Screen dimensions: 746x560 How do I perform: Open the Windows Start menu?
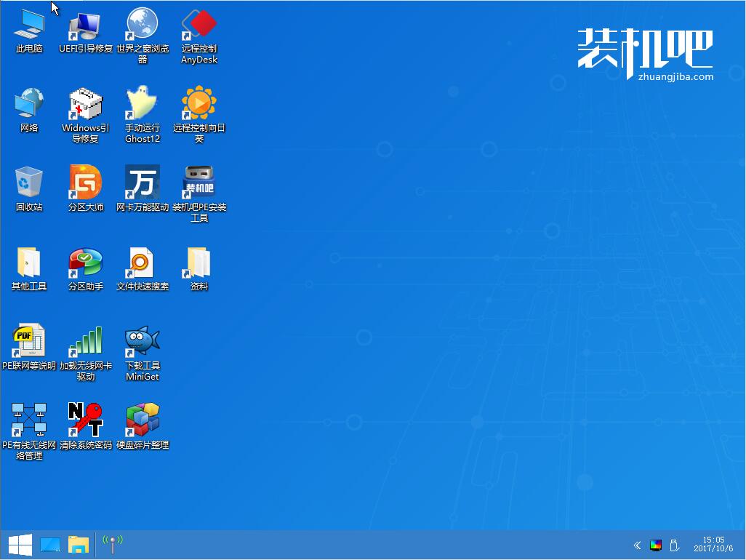point(20,545)
